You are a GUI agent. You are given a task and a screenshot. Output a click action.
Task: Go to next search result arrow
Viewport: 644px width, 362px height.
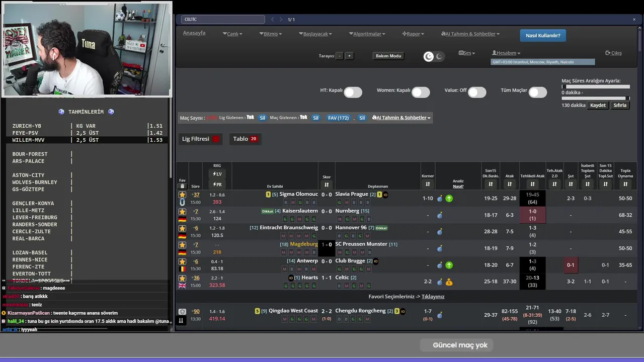[281, 20]
